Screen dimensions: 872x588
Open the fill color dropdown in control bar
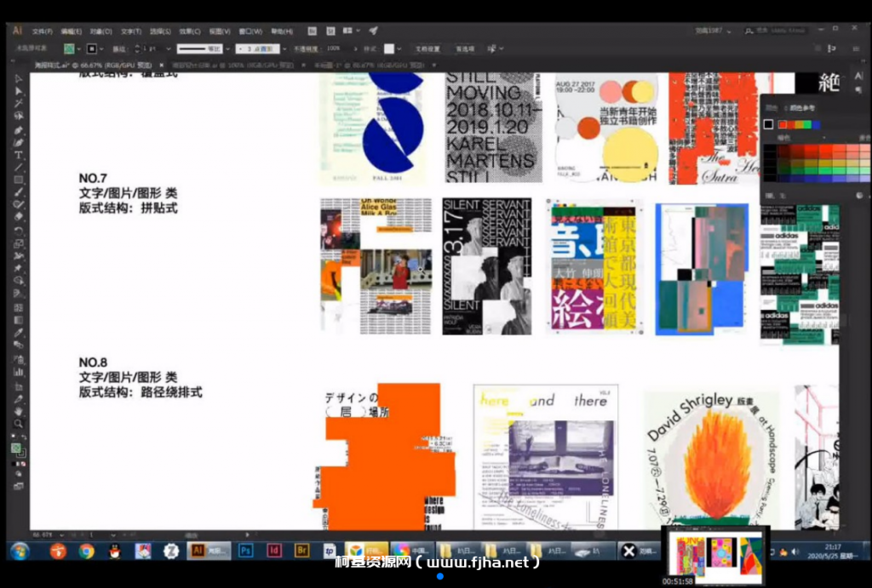[x=78, y=49]
